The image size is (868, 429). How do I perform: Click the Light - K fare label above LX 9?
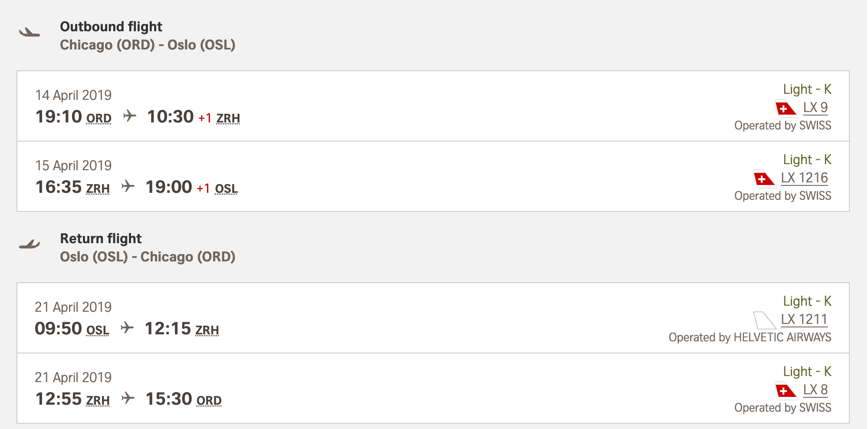click(807, 89)
